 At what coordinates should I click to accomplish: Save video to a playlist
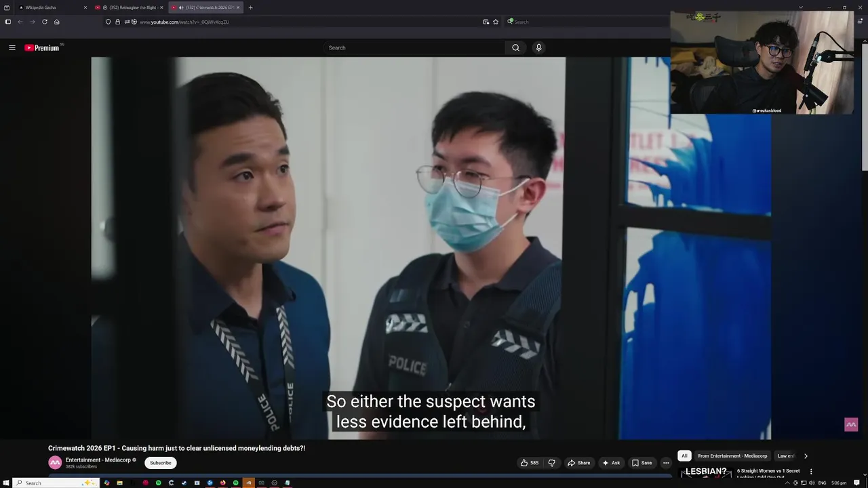click(642, 463)
